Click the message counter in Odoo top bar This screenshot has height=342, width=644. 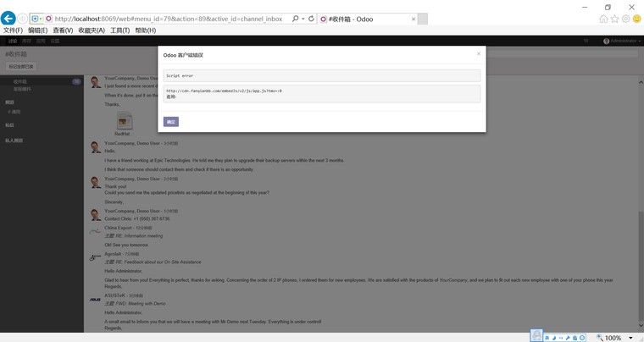point(586,41)
